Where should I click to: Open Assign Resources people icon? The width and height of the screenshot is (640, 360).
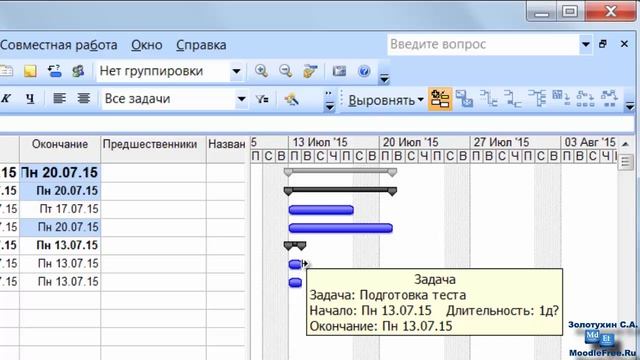point(78,71)
